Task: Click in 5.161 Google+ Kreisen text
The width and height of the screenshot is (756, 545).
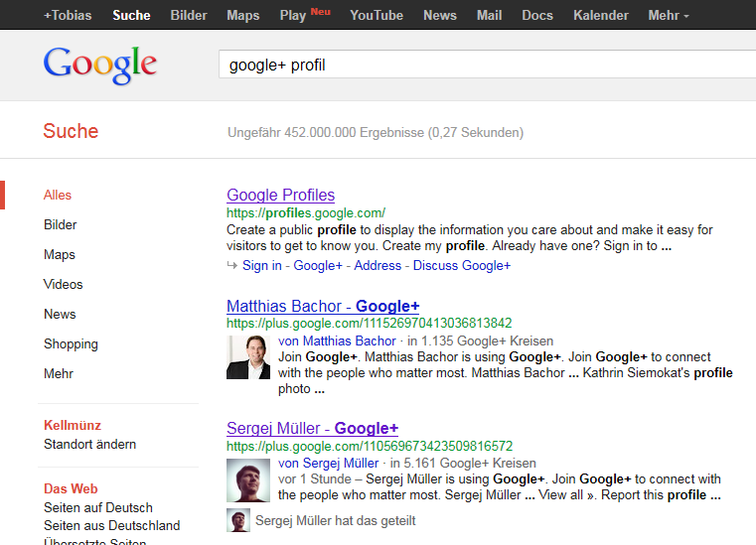Action: click(x=463, y=464)
